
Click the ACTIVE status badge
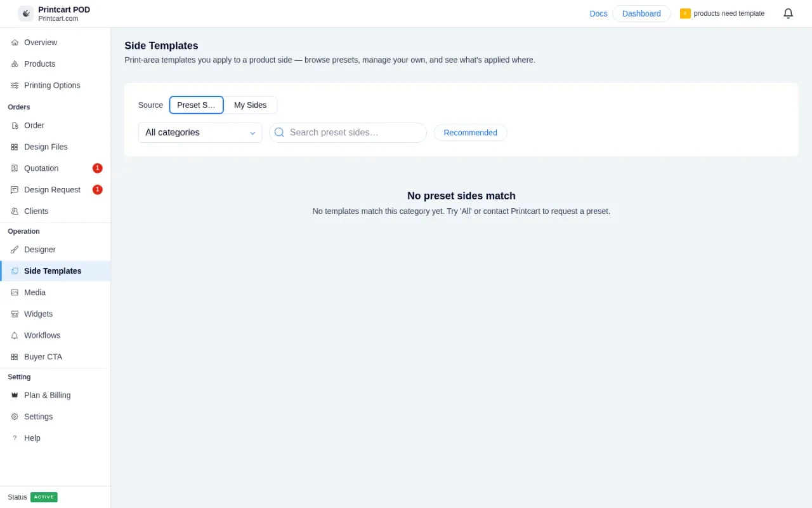pyautogui.click(x=44, y=497)
